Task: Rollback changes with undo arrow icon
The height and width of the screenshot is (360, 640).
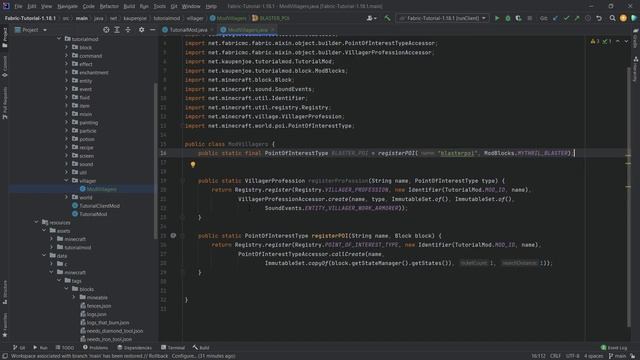Action: tap(599, 18)
